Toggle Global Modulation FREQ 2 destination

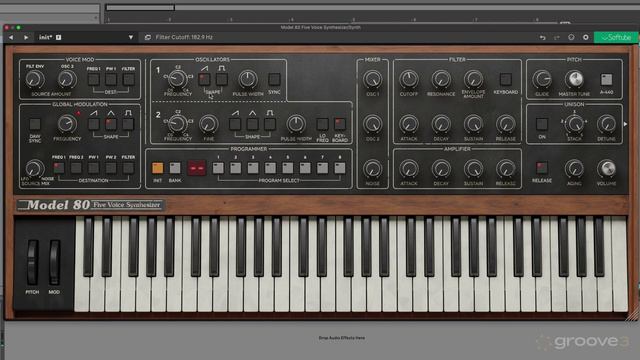pyautogui.click(x=76, y=168)
